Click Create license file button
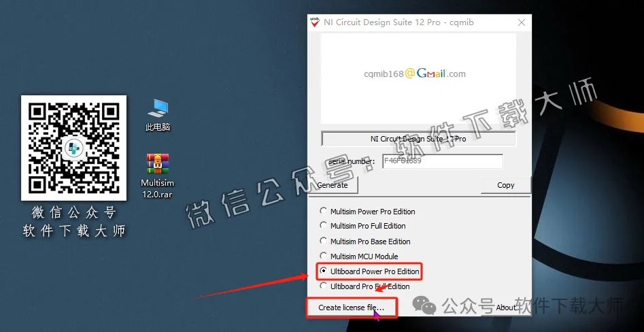644x332 pixels. pyautogui.click(x=351, y=308)
